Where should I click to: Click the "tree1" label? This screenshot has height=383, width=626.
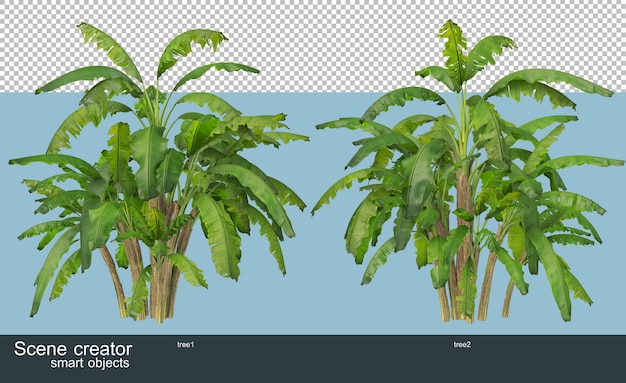click(x=185, y=344)
